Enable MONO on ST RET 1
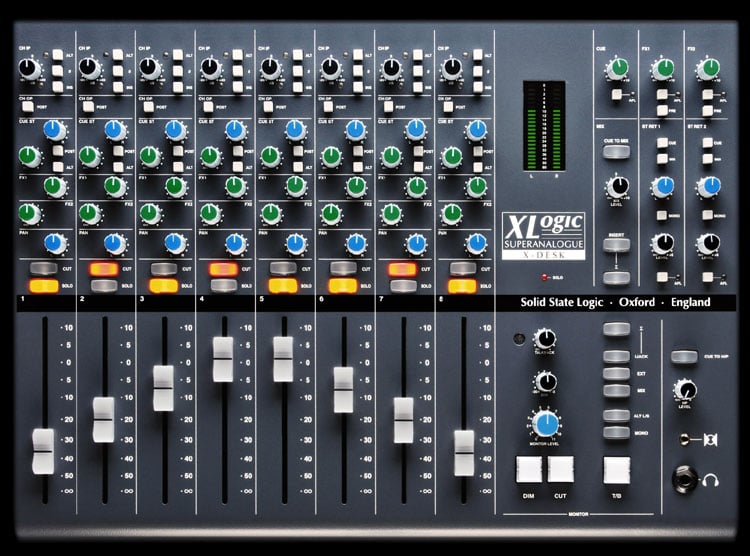 [x=662, y=215]
